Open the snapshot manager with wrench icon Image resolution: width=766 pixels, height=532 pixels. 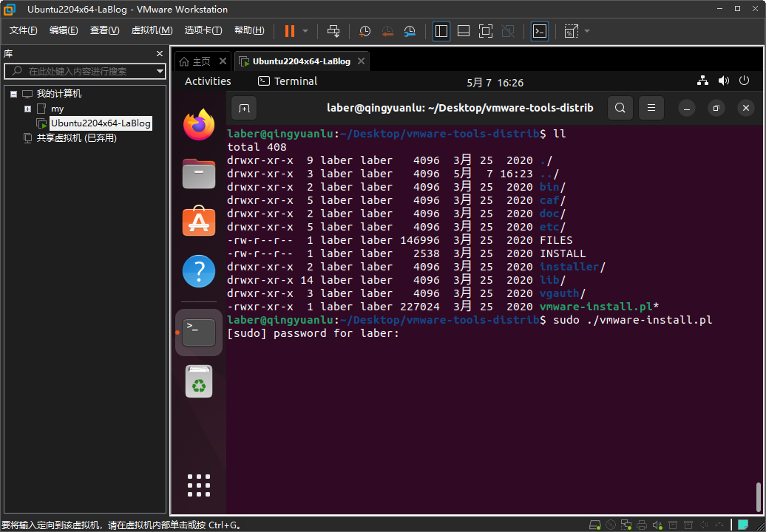(410, 31)
